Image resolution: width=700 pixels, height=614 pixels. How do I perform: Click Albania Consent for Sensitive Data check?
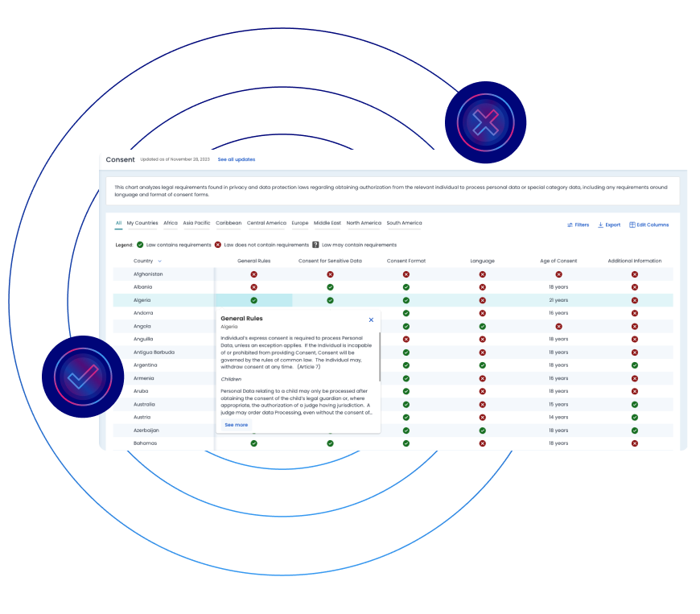tap(331, 287)
